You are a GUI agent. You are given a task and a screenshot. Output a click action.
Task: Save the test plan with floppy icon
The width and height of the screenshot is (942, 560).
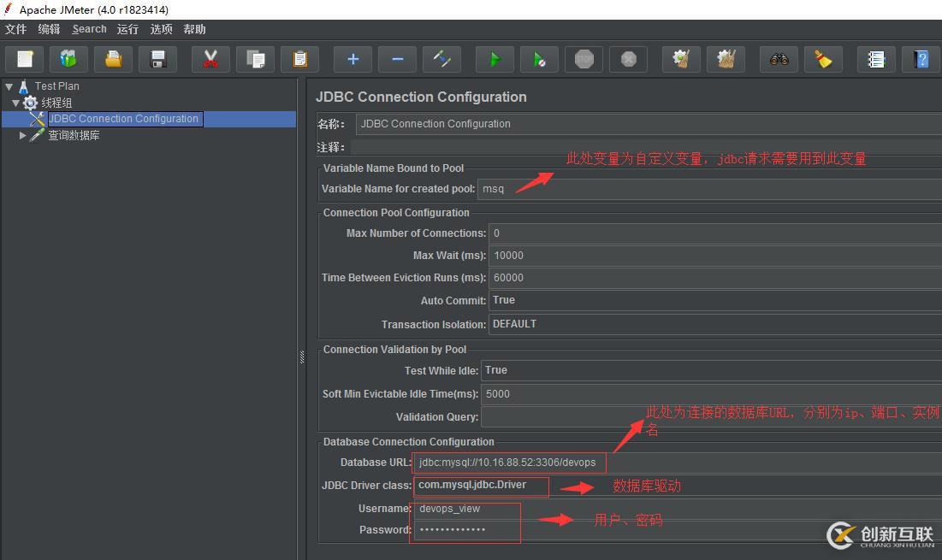point(158,60)
